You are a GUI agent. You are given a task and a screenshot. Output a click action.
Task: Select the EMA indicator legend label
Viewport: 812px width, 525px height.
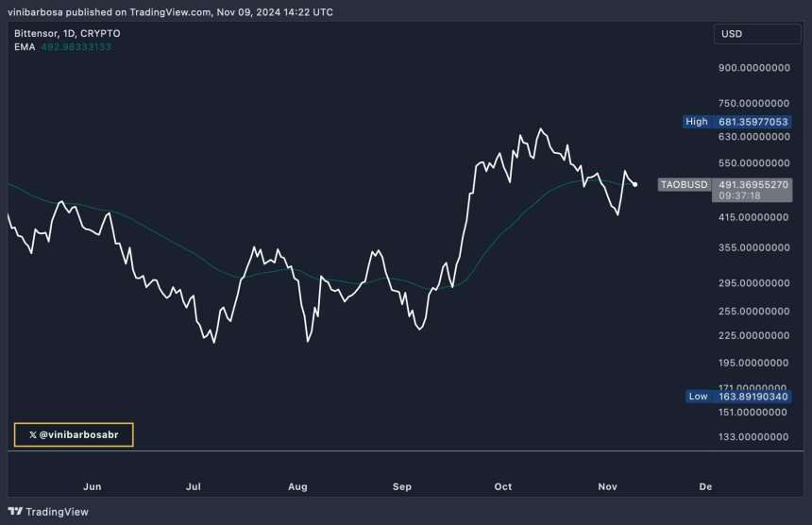[23, 46]
